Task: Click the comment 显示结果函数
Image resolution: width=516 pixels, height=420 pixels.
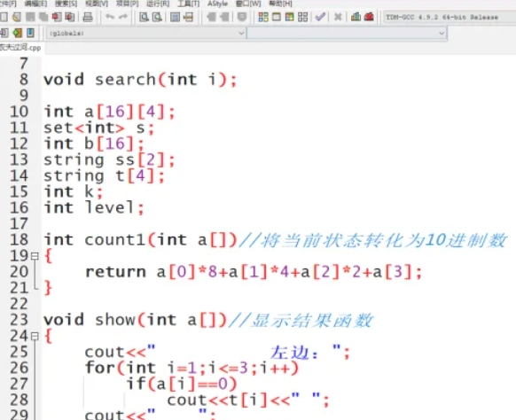Action: pyautogui.click(x=301, y=321)
